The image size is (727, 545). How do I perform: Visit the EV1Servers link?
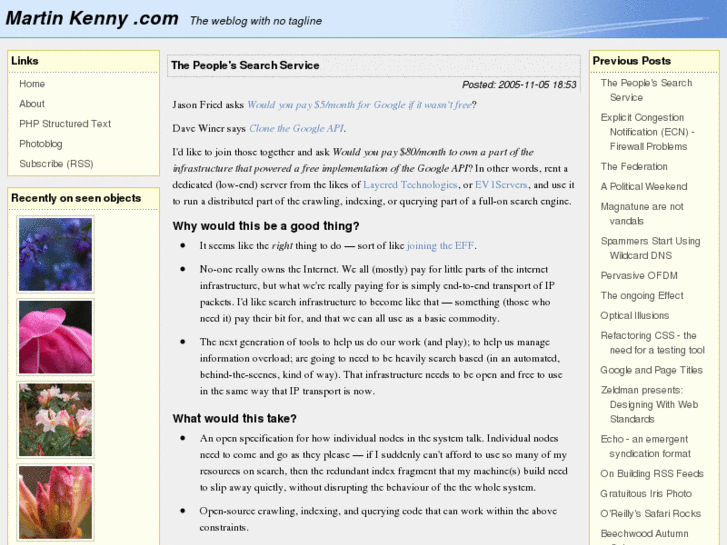[x=501, y=185]
